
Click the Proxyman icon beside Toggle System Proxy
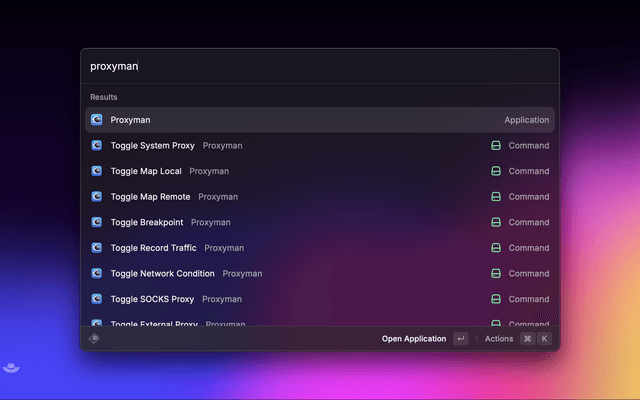[97, 145]
